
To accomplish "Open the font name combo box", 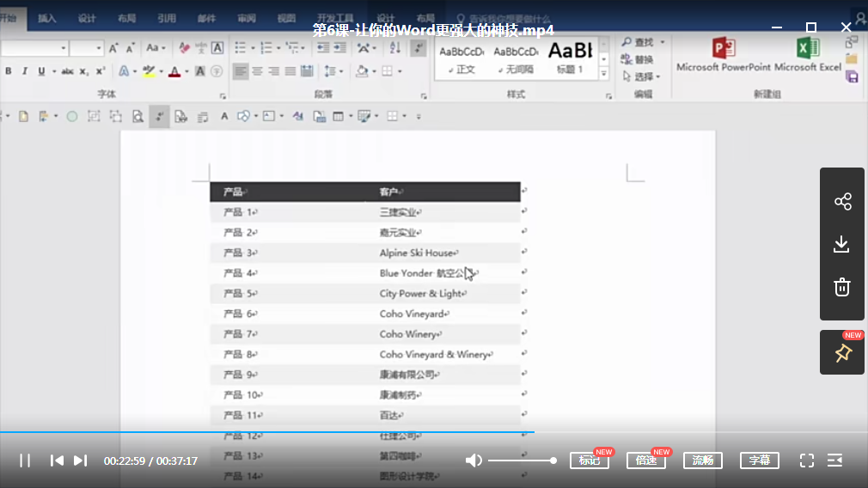I will 34,48.
